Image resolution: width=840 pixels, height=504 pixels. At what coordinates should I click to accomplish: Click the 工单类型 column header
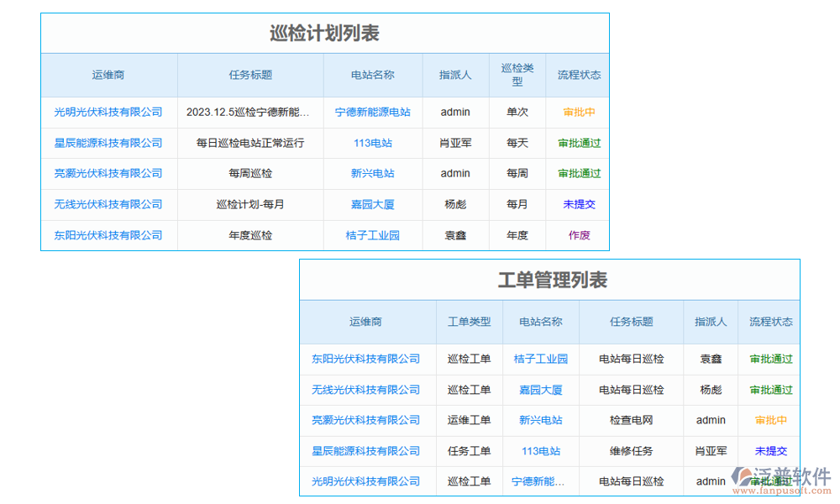click(469, 322)
